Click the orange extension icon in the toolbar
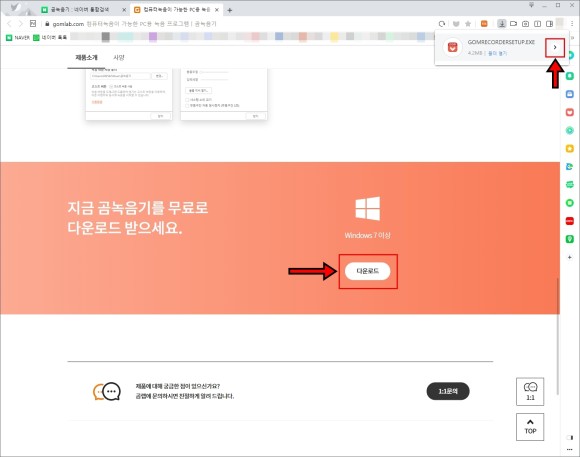The image size is (580, 457). 484,24
